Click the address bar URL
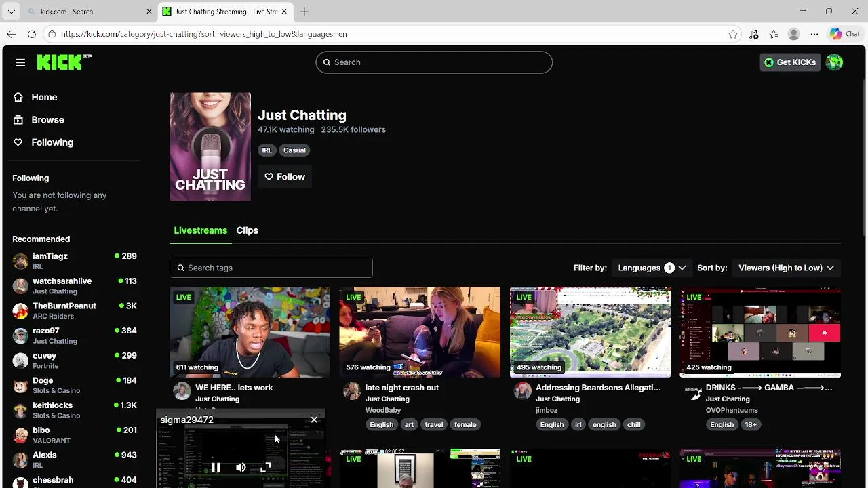 click(203, 34)
